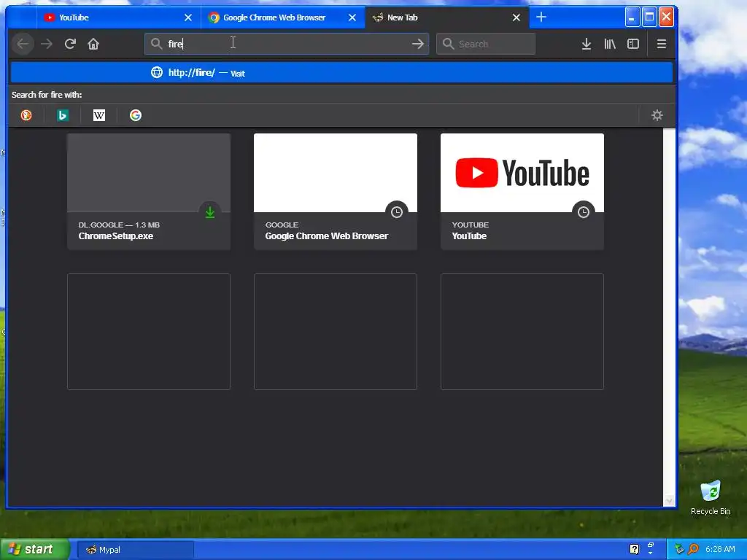Image resolution: width=747 pixels, height=560 pixels.
Task: Open a new tab with the plus button
Action: (541, 17)
